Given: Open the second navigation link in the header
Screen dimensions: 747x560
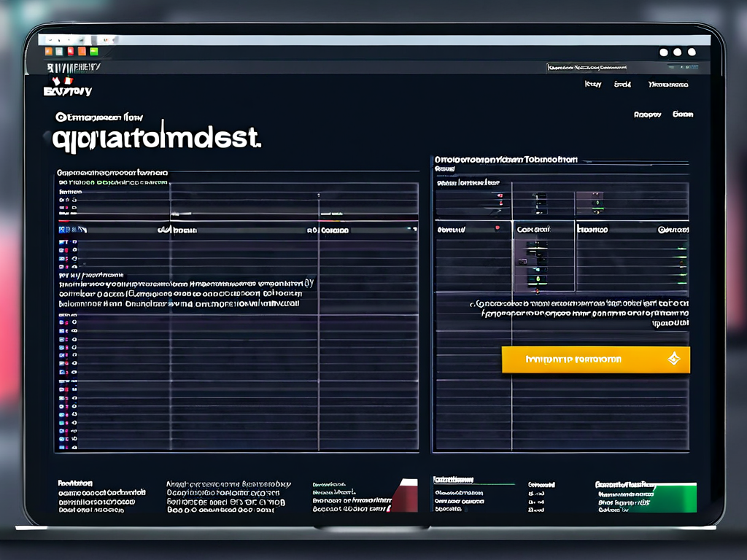Looking at the screenshot, I should pyautogui.click(x=622, y=85).
